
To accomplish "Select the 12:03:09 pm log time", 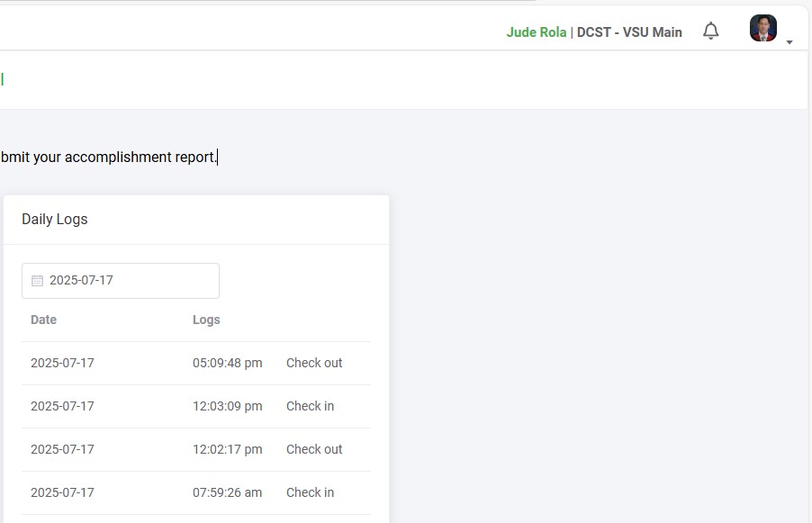I will 228,406.
